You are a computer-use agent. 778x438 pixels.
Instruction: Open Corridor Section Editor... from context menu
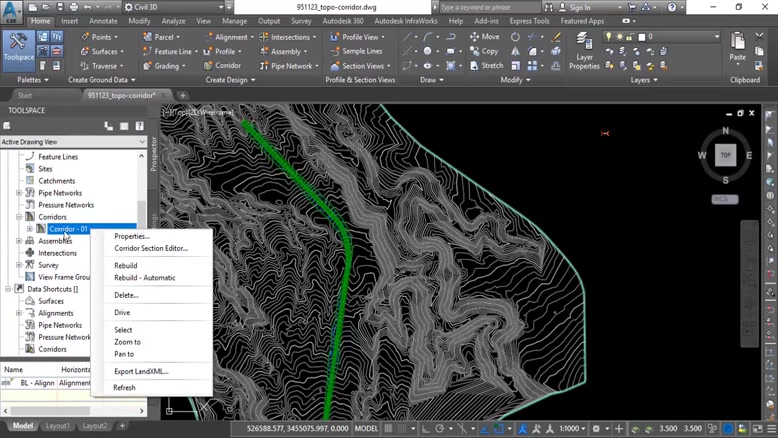151,248
